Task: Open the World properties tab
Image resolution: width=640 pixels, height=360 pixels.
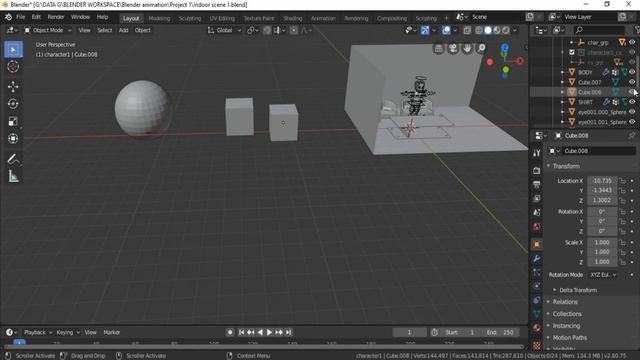Action: click(536, 227)
